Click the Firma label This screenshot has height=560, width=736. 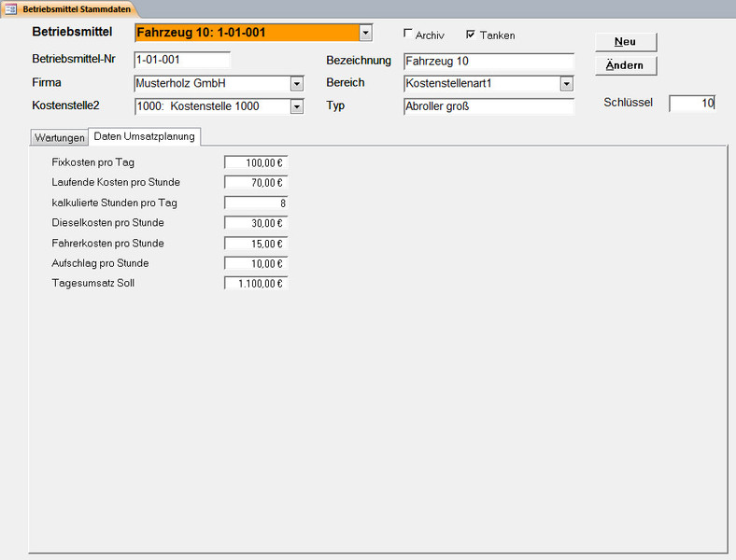pyautogui.click(x=47, y=82)
